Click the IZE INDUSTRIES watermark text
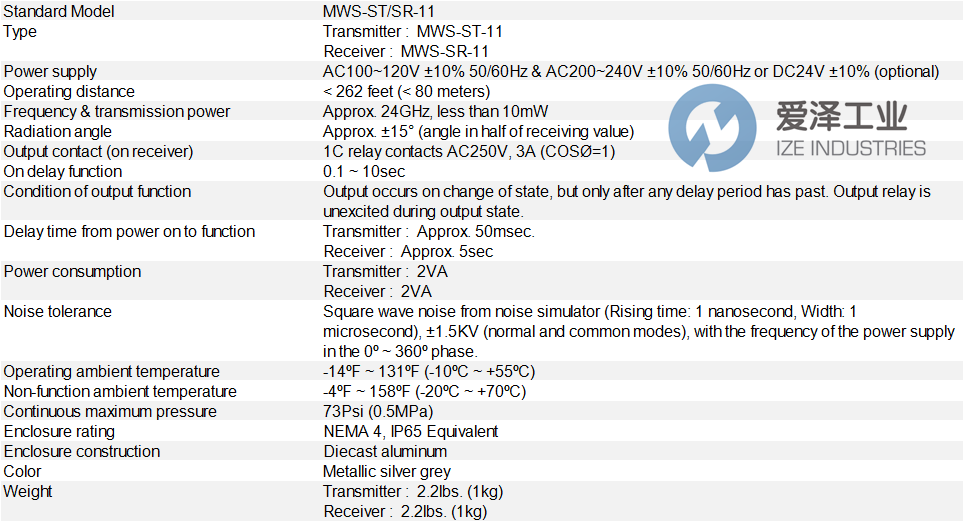The width and height of the screenshot is (963, 521). (851, 149)
